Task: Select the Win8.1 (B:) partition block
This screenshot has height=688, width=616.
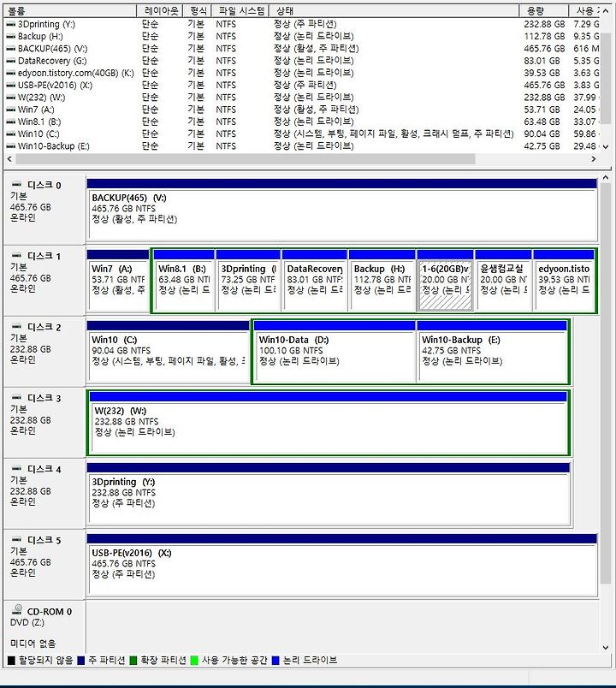Action: pos(184,281)
